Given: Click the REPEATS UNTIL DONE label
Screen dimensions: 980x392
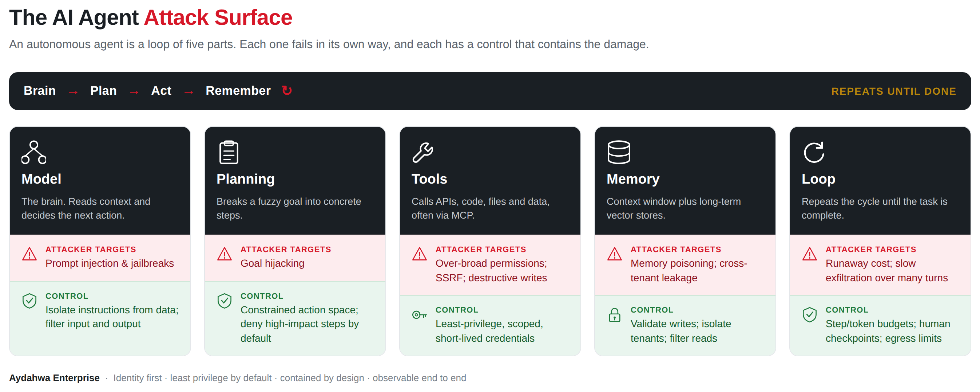Looking at the screenshot, I should (x=893, y=91).
